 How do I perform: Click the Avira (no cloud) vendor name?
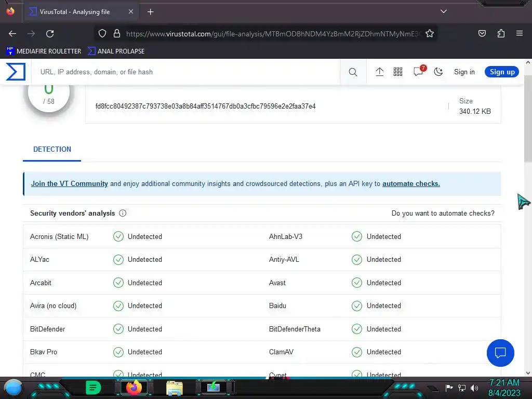(54, 305)
